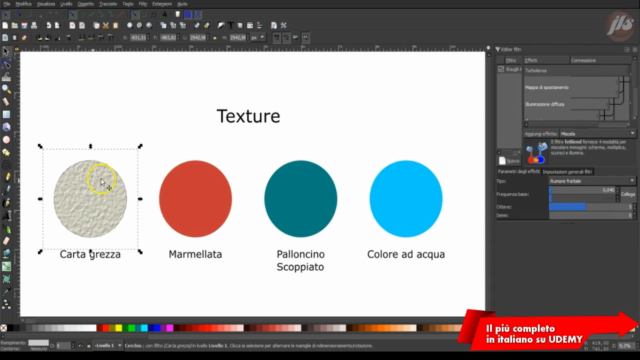Select the Gradient tool
The image size is (640, 360).
[6, 266]
